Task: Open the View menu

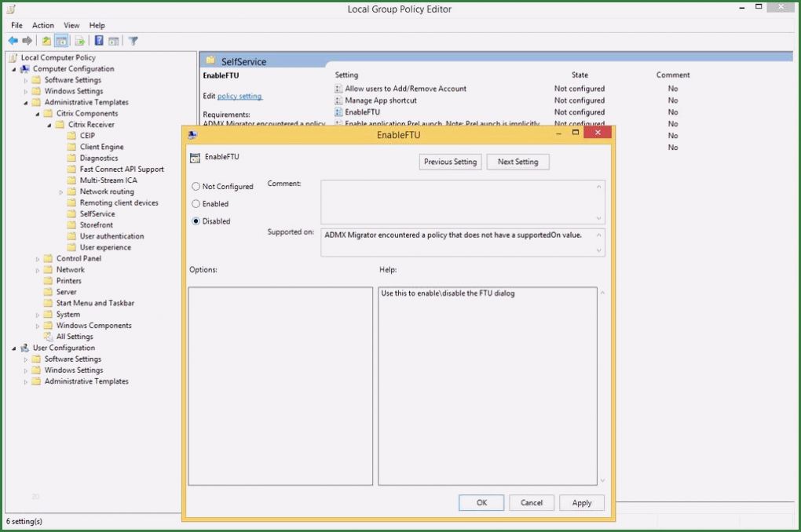Action: [71, 25]
